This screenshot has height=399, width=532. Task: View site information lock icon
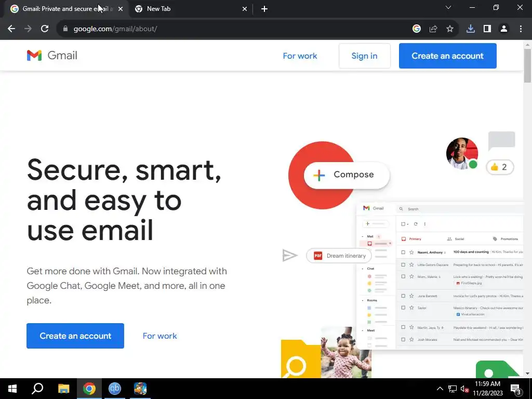[x=65, y=29]
